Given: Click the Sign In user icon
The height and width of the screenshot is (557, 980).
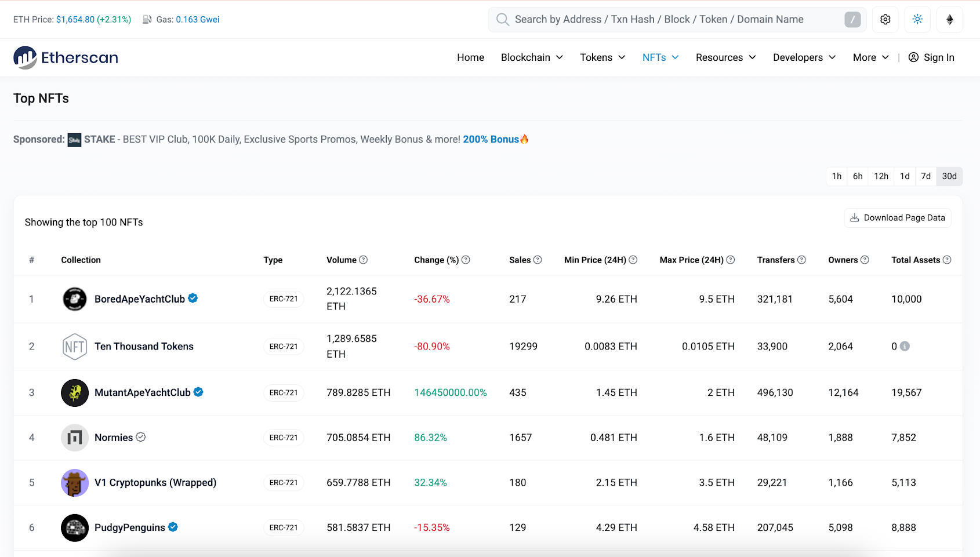Looking at the screenshot, I should tap(913, 57).
